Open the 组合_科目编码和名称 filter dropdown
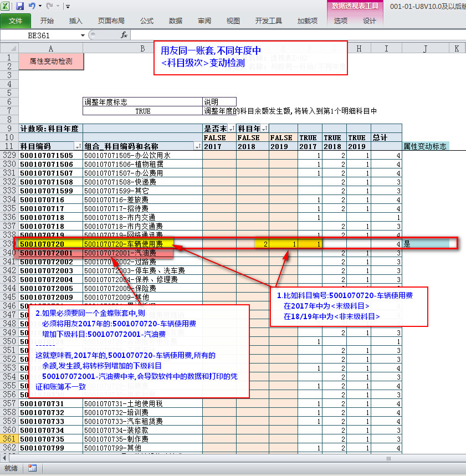466x476 pixels. (x=198, y=146)
